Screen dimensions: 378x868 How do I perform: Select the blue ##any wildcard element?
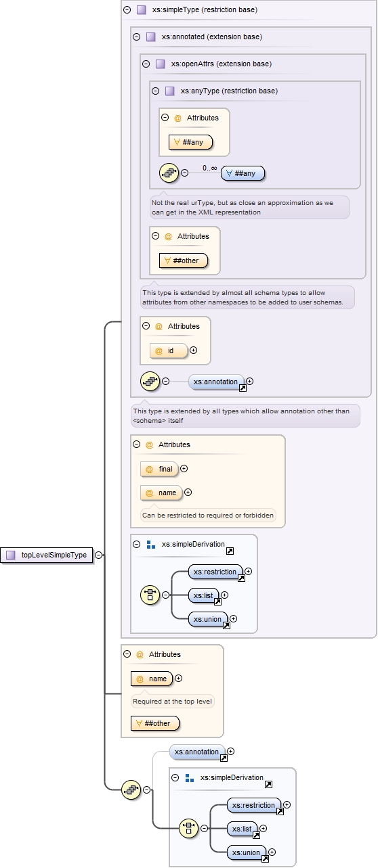coord(243,173)
